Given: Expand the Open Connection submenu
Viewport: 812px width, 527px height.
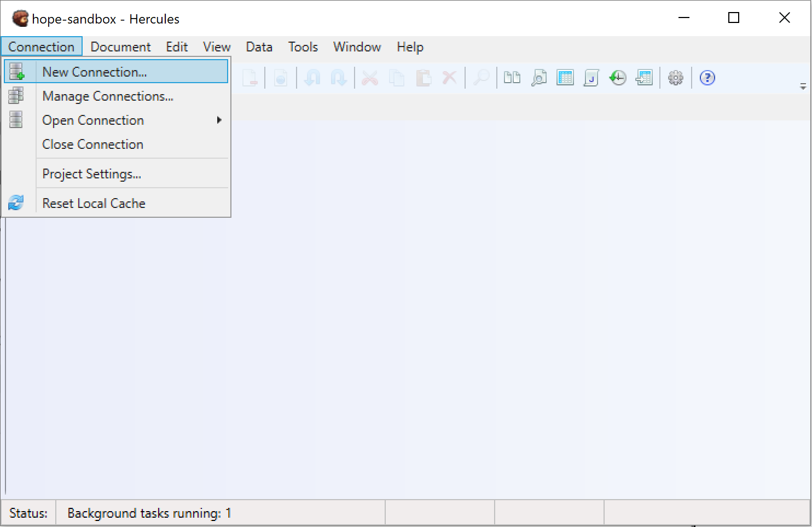Looking at the screenshot, I should [116, 120].
